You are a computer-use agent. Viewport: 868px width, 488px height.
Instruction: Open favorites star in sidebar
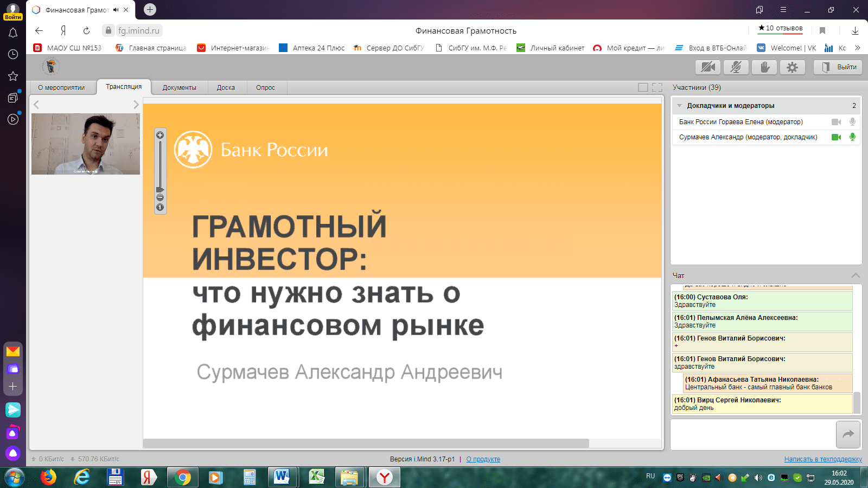[x=13, y=76]
